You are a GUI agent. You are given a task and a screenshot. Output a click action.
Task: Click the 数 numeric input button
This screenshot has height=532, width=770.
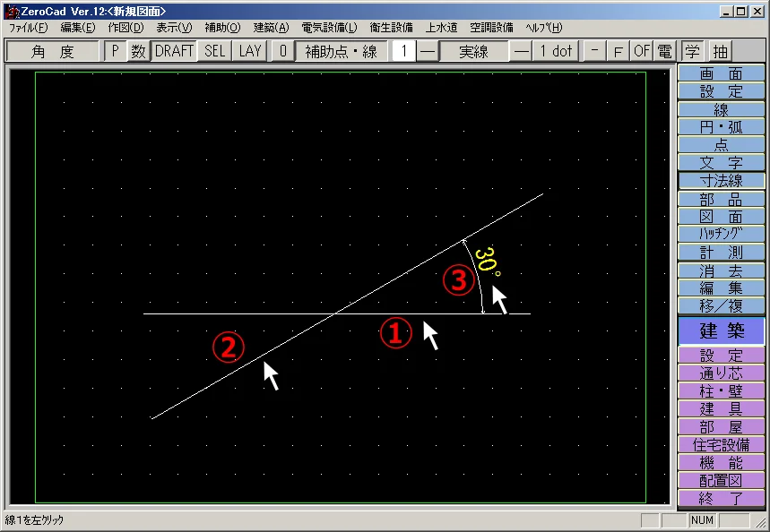pyautogui.click(x=138, y=51)
